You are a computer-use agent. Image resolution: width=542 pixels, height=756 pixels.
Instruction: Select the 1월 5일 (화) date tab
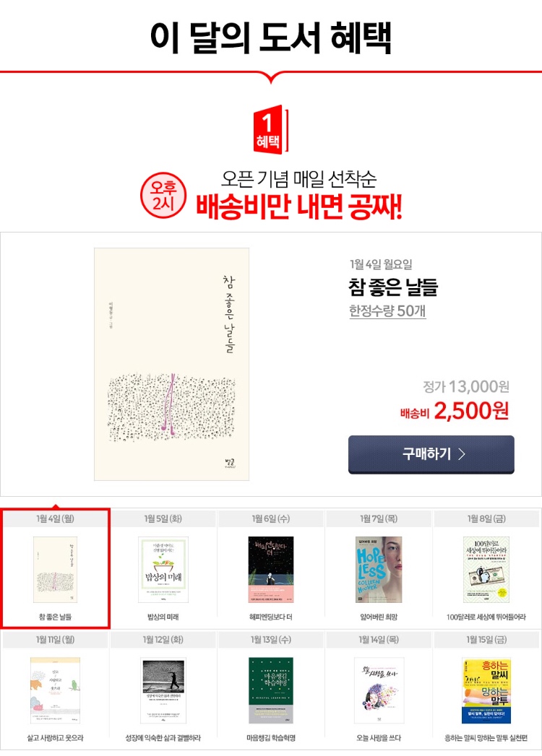pyautogui.click(x=163, y=518)
